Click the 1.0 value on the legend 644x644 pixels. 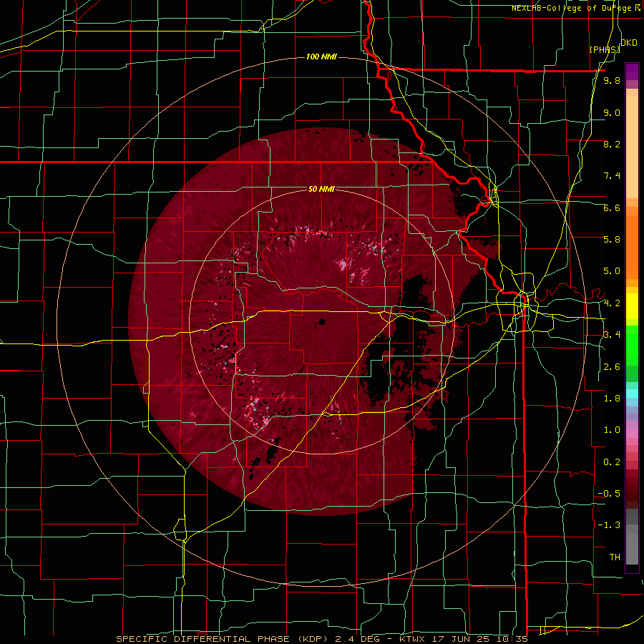(x=612, y=430)
